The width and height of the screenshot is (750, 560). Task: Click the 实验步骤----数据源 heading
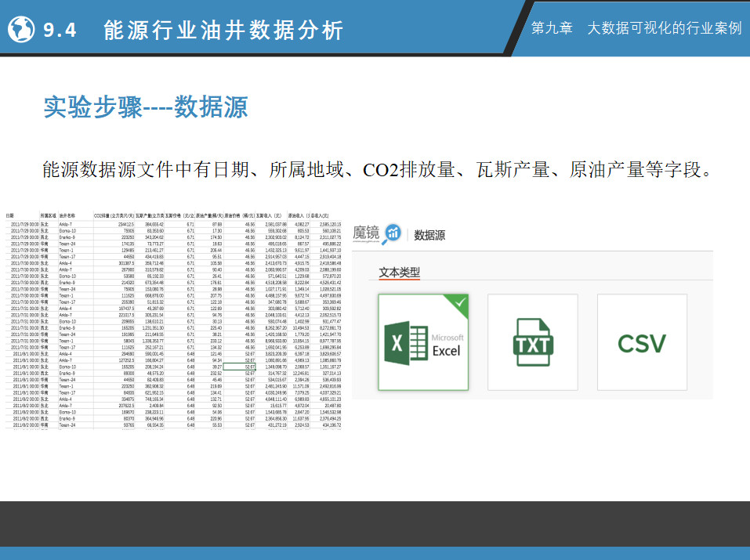click(x=146, y=107)
